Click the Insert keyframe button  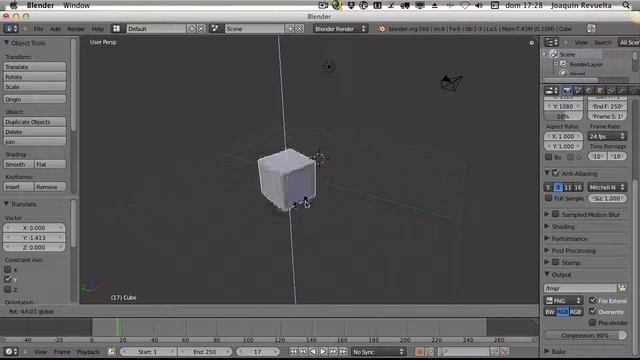[19, 187]
